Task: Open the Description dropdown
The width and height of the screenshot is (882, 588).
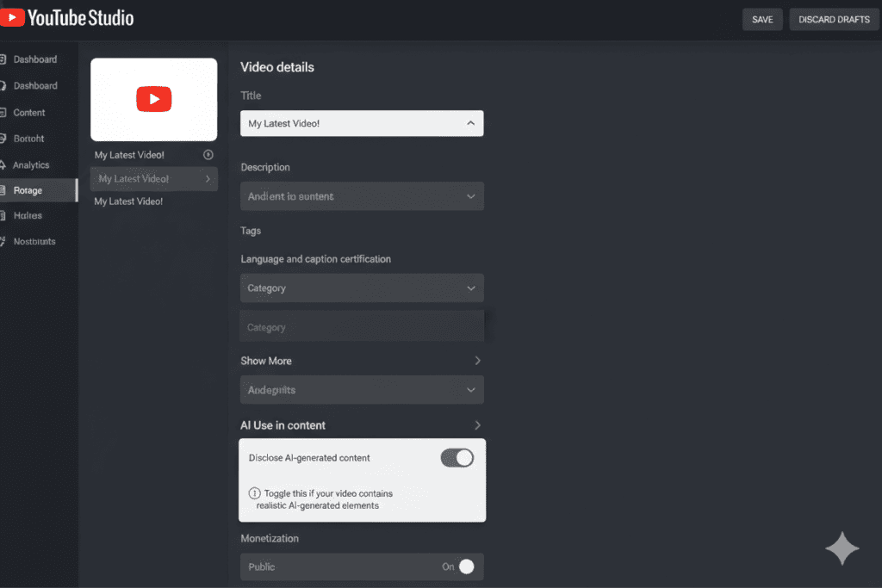Action: point(362,196)
